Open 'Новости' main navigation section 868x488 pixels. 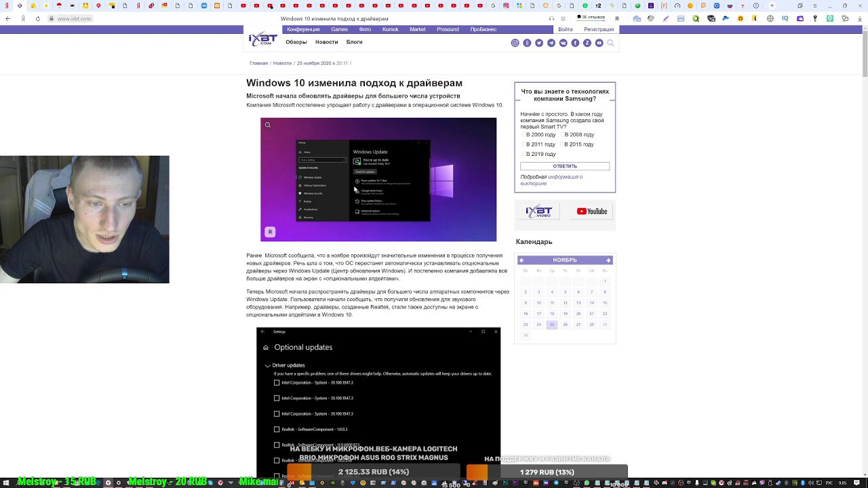326,42
